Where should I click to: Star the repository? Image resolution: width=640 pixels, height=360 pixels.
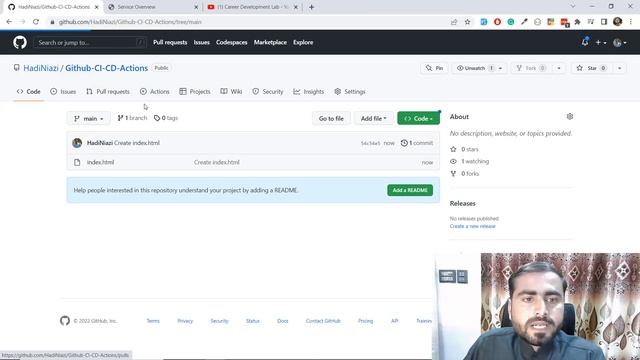tap(591, 68)
